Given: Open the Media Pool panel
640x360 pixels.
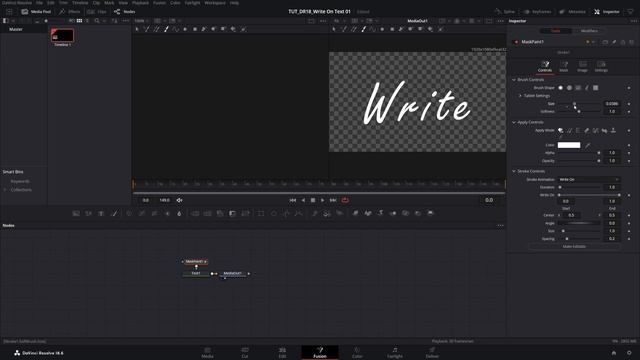Looking at the screenshot, I should (36, 12).
